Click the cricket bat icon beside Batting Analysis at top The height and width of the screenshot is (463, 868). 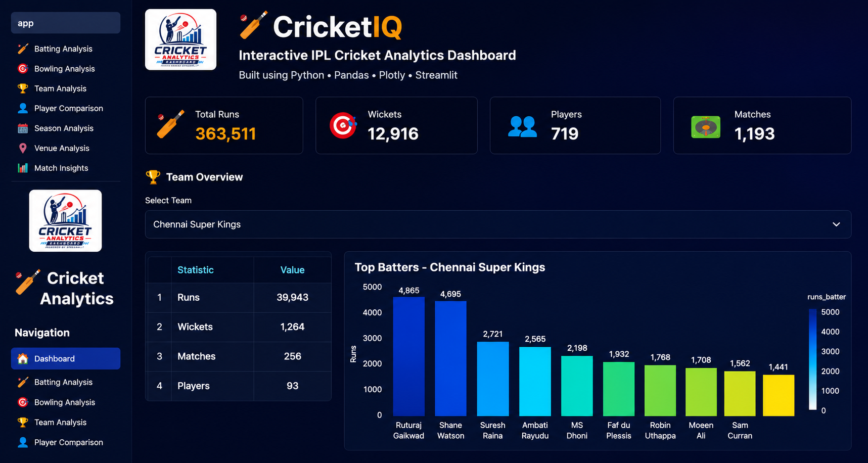click(23, 49)
